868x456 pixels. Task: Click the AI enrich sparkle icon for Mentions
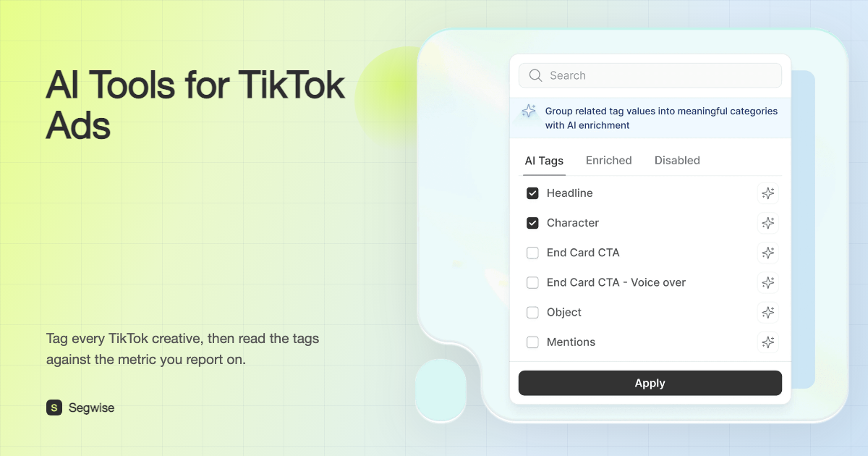click(x=768, y=342)
